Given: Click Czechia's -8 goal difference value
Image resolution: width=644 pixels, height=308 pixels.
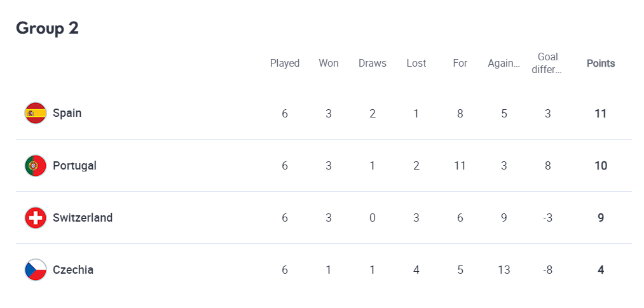Looking at the screenshot, I should click(547, 270).
